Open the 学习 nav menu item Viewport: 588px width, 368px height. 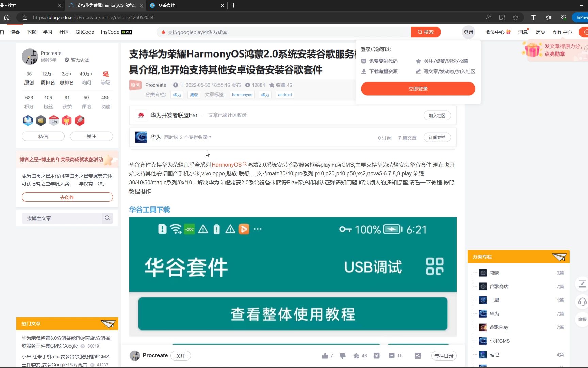coord(48,32)
